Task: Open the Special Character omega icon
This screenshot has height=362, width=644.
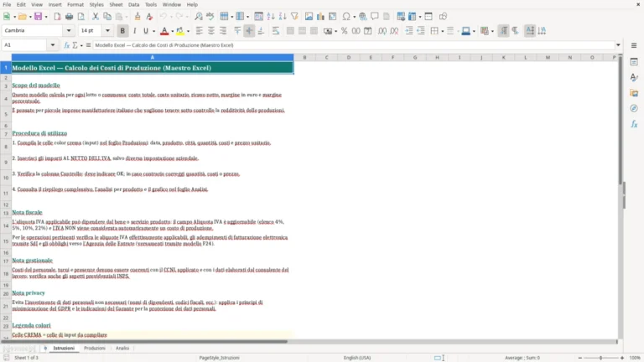Action: tap(346, 17)
